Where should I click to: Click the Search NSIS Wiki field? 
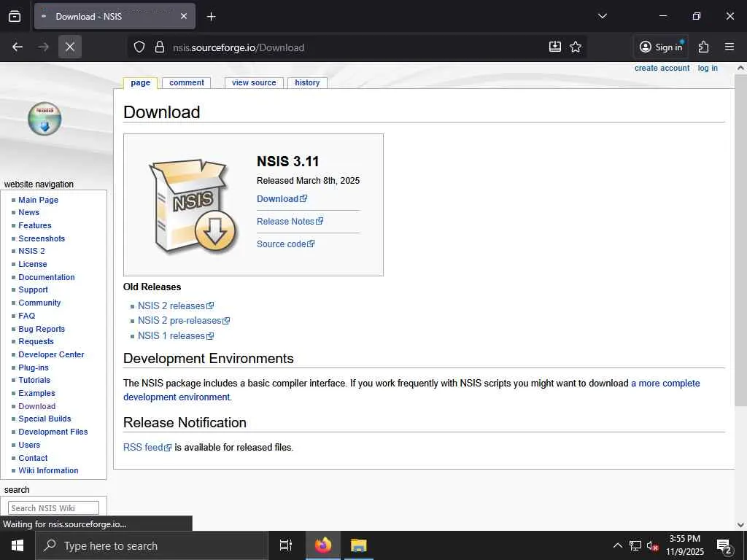tap(53, 508)
